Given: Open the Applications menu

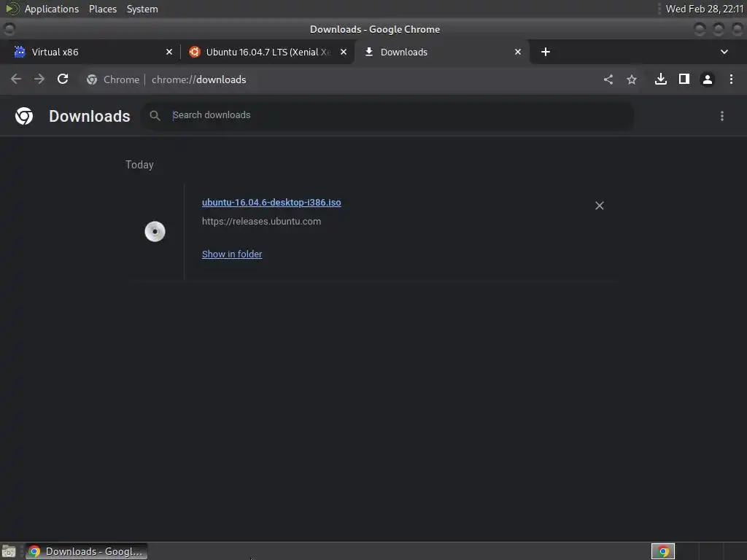Looking at the screenshot, I should point(52,9).
